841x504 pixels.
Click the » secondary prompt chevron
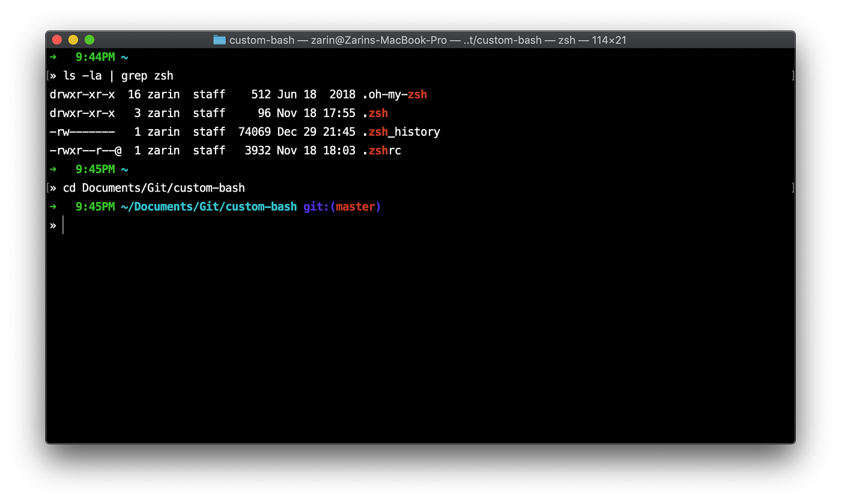[53, 225]
